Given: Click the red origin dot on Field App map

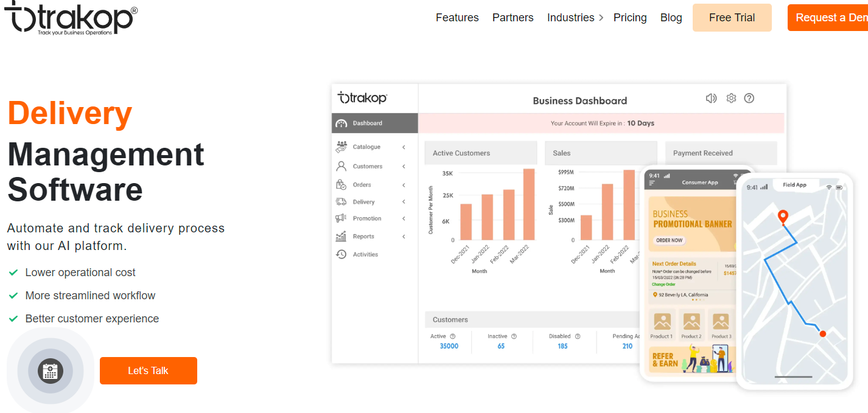Looking at the screenshot, I should pos(823,333).
